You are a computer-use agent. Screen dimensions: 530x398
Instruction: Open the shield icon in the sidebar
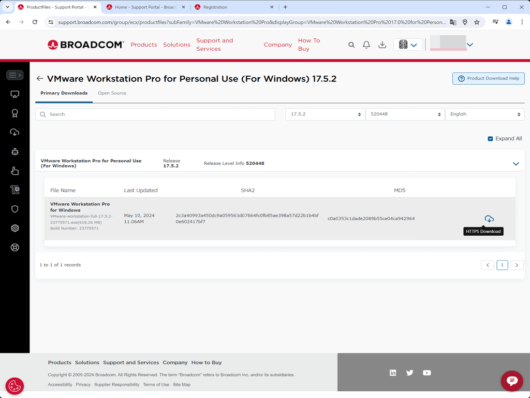tap(15, 209)
